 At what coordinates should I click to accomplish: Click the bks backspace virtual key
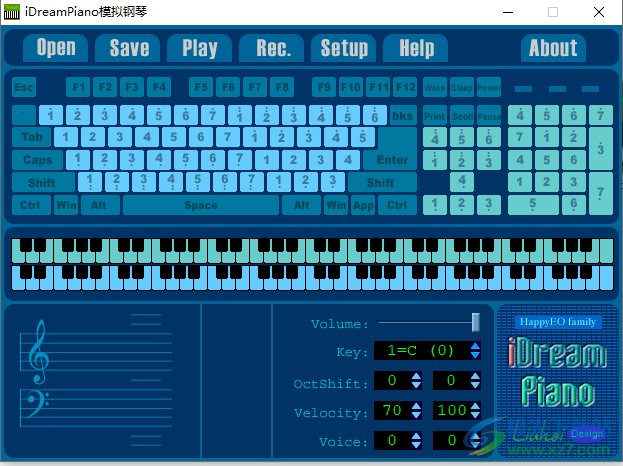403,116
